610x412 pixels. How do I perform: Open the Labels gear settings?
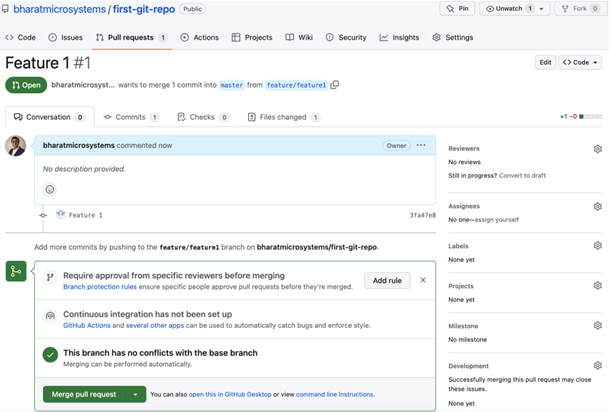coord(598,245)
